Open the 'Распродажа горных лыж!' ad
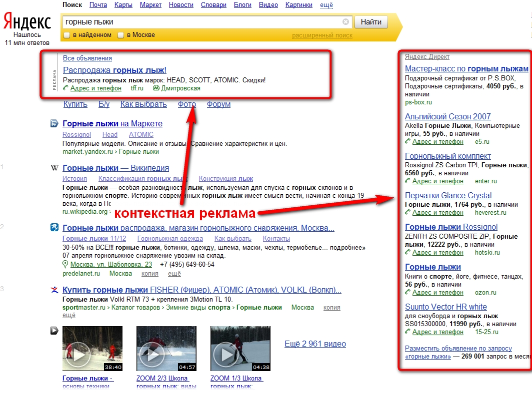Screen dimensions: 532x394 tap(114, 70)
